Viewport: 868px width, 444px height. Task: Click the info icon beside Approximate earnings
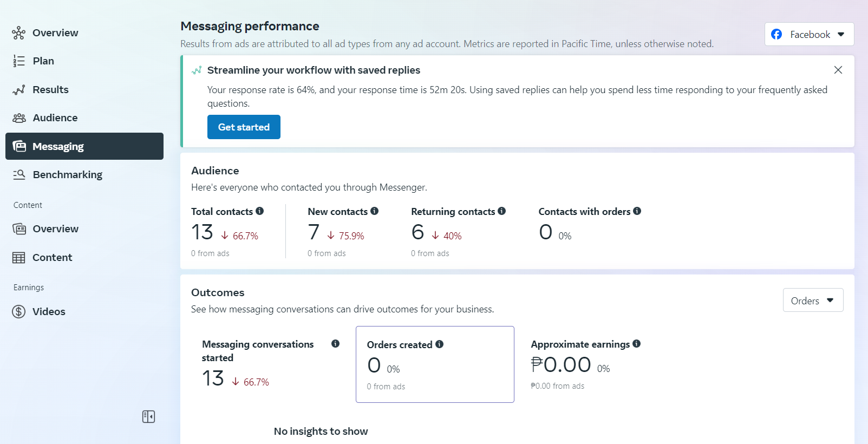[x=637, y=344]
